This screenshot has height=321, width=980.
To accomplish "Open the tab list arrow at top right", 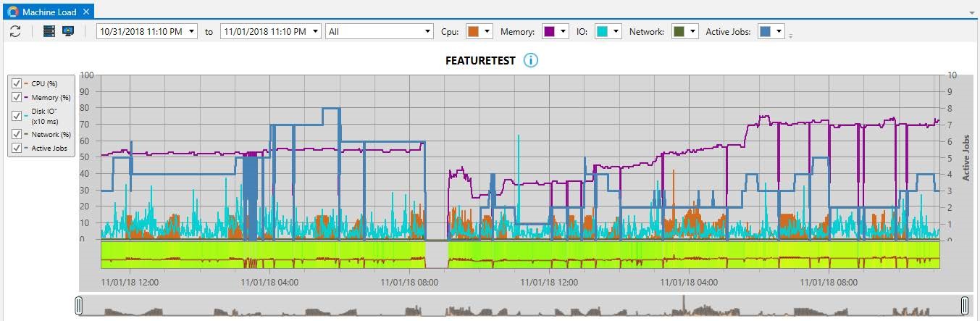I will 971,13.
